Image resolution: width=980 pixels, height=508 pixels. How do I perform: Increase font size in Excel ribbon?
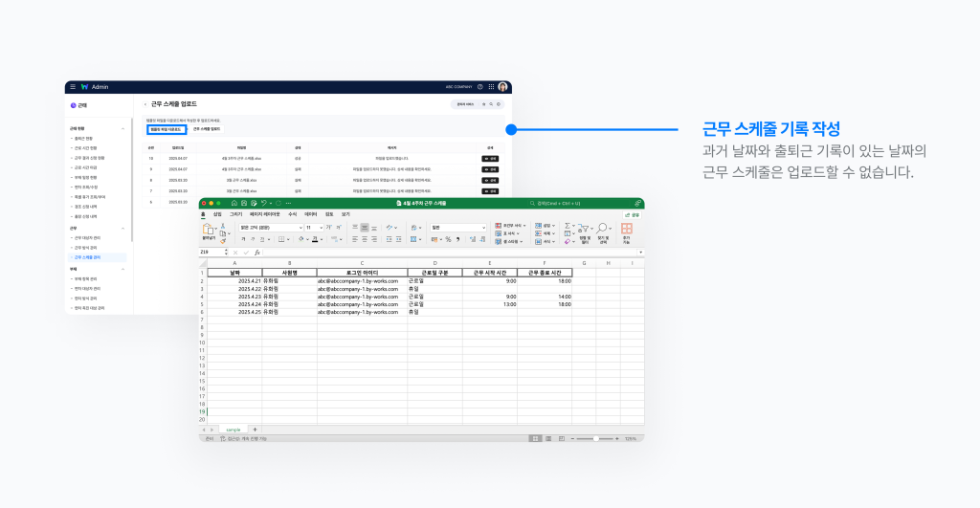pos(329,228)
